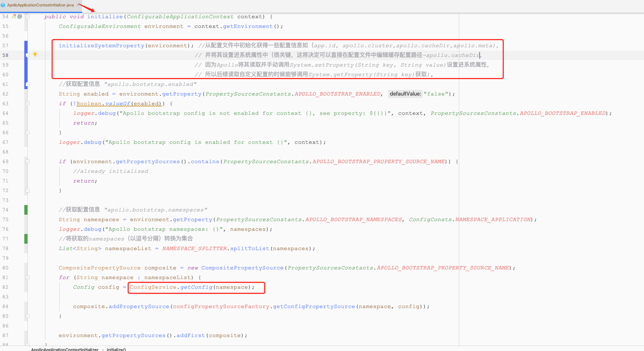Select the ApolloApplicationContextInitializer.java editor tab
The image size is (644, 351).
40,5
